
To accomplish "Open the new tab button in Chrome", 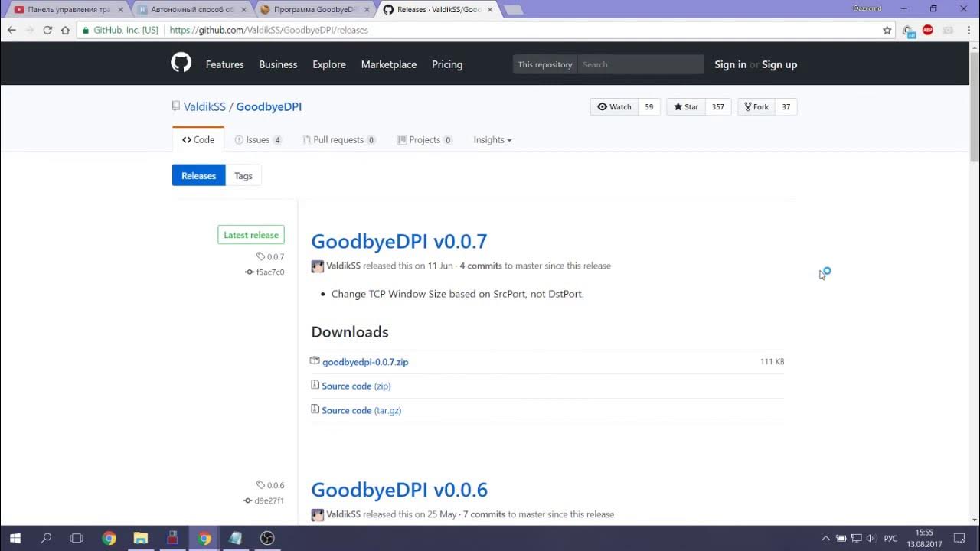I will tap(514, 10).
